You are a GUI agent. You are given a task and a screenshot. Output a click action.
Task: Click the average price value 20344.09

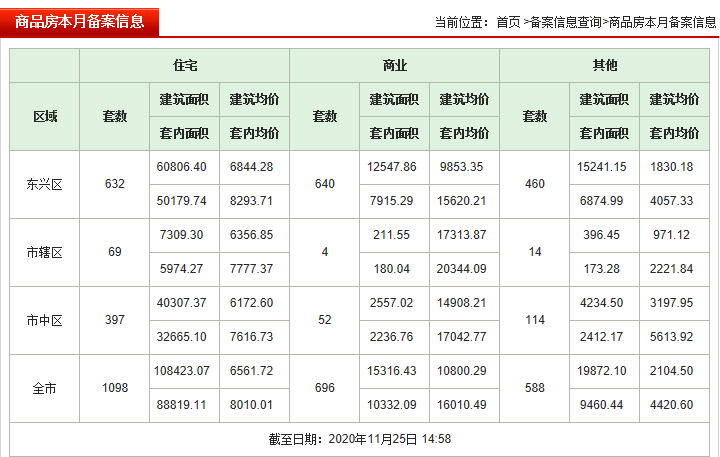tap(464, 269)
